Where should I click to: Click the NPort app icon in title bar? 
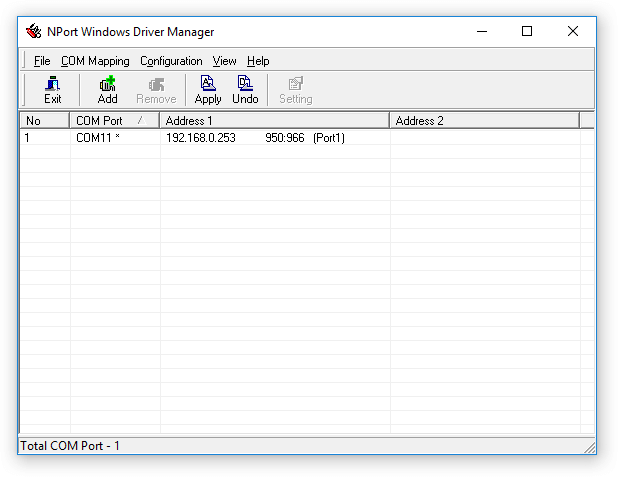coord(34,31)
